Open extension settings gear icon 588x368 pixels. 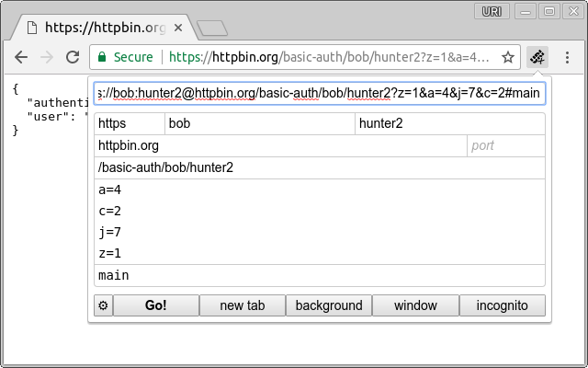point(103,305)
